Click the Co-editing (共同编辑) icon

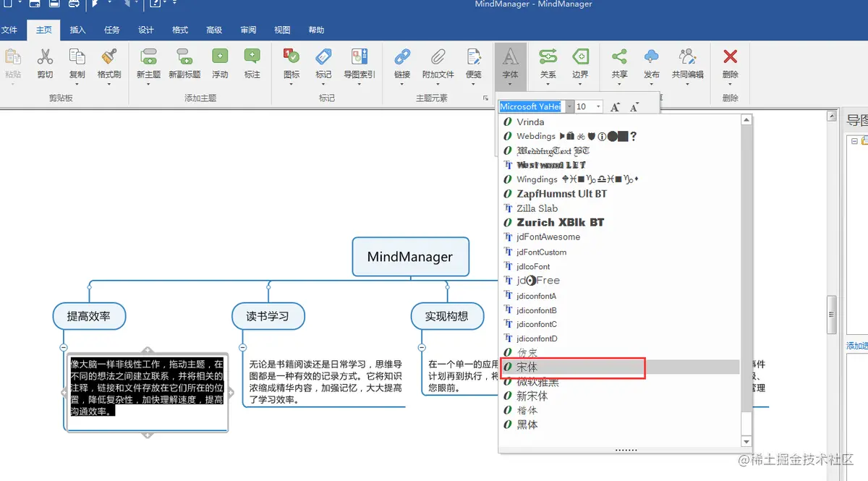pos(687,57)
